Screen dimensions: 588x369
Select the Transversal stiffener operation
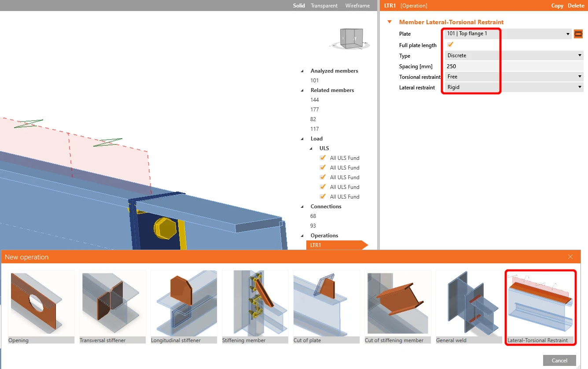pos(112,307)
